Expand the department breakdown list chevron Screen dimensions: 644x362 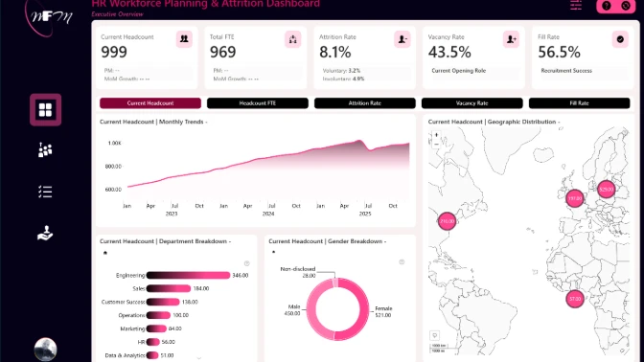(x=198, y=358)
